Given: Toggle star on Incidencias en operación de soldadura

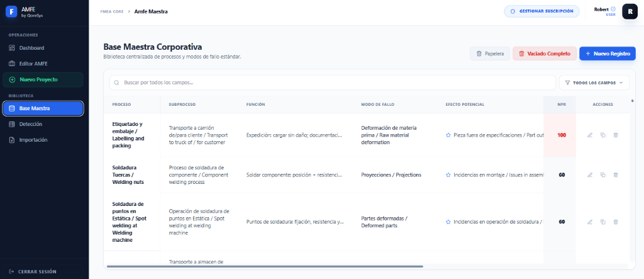Looking at the screenshot, I should click(x=448, y=222).
